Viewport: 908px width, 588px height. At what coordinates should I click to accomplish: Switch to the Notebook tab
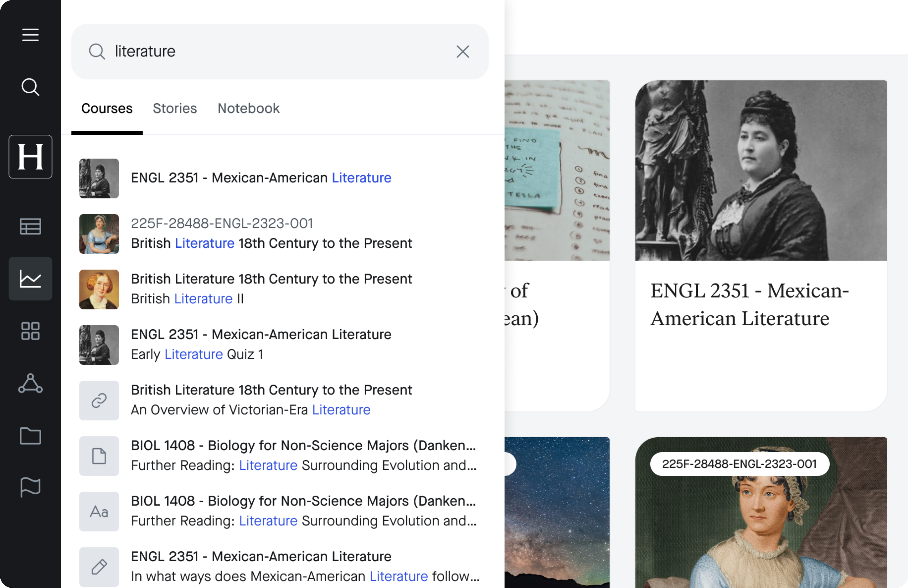(x=248, y=108)
